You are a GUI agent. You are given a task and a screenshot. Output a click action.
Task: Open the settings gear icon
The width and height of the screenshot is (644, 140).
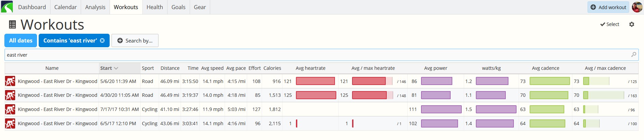click(x=632, y=24)
